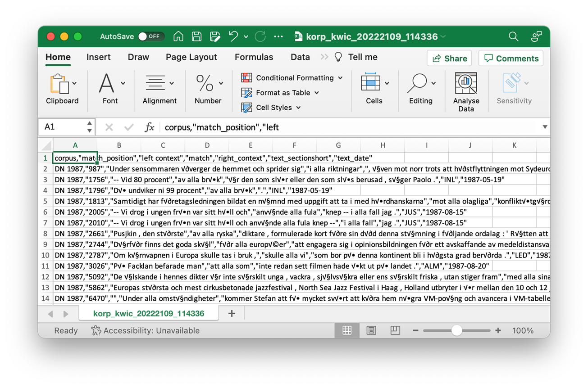Open the more commands ellipsis

coord(278,37)
